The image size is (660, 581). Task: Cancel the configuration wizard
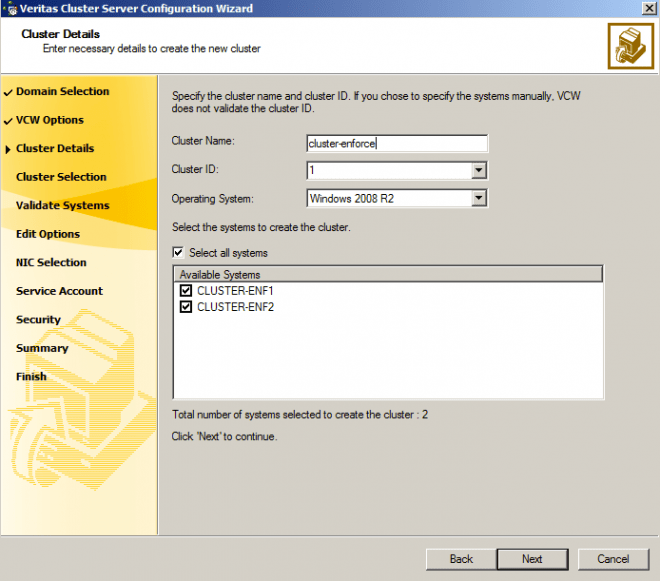point(613,559)
